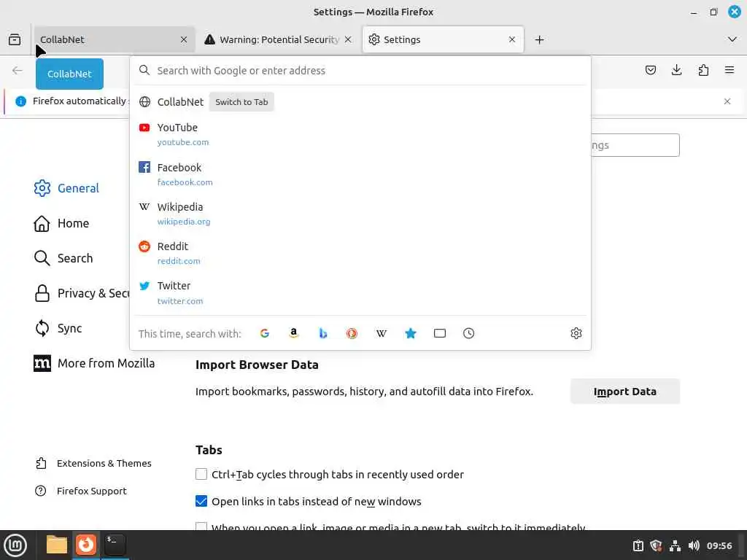The width and height of the screenshot is (747, 560).
Task: Click Switch to Tab for CollabNet
Action: [241, 102]
